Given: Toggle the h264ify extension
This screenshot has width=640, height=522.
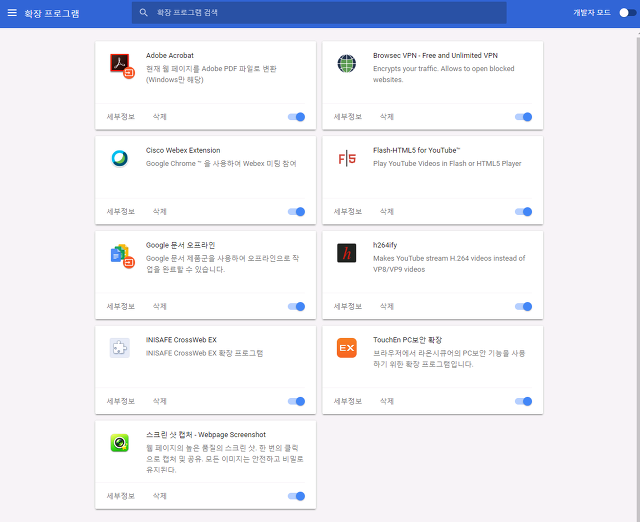Looking at the screenshot, I should [523, 307].
